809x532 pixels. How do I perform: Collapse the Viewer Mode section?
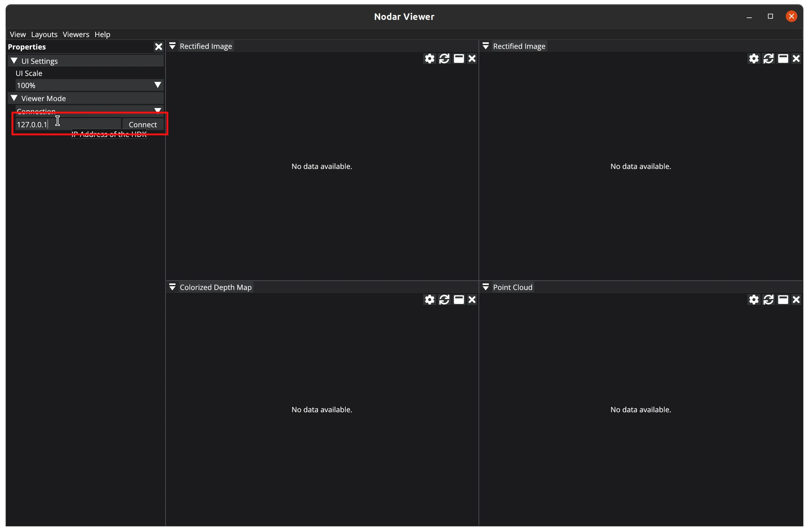click(x=14, y=99)
